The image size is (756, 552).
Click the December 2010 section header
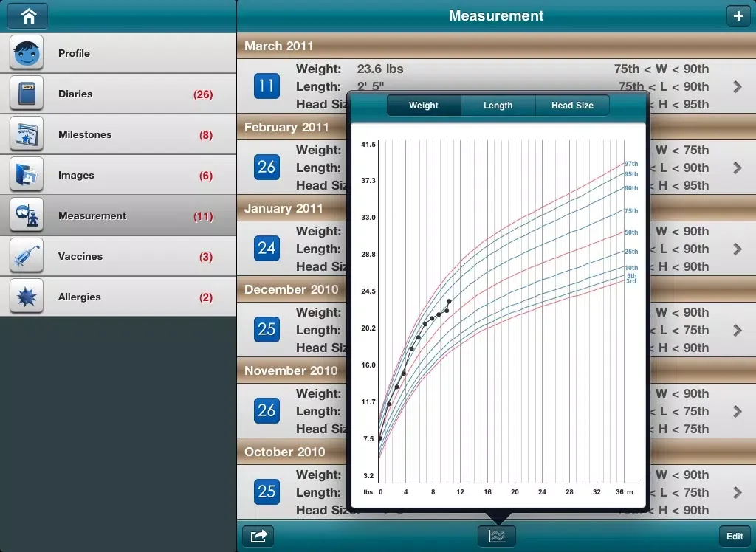pos(292,289)
